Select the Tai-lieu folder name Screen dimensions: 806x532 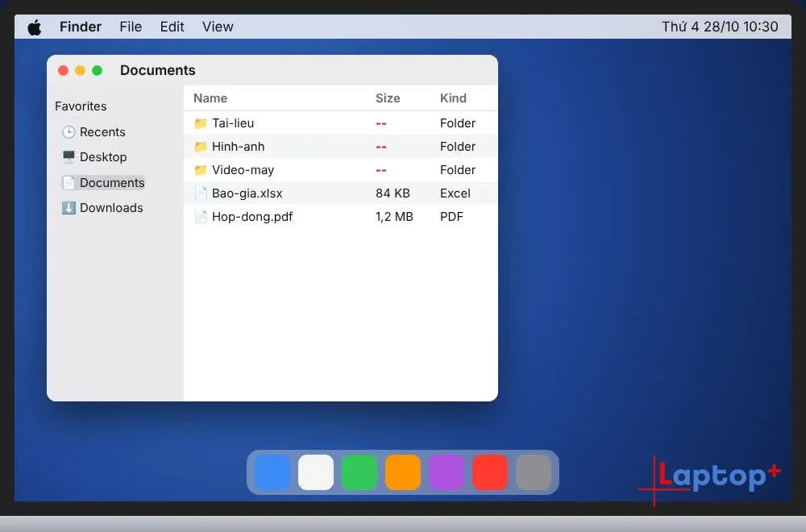233,123
